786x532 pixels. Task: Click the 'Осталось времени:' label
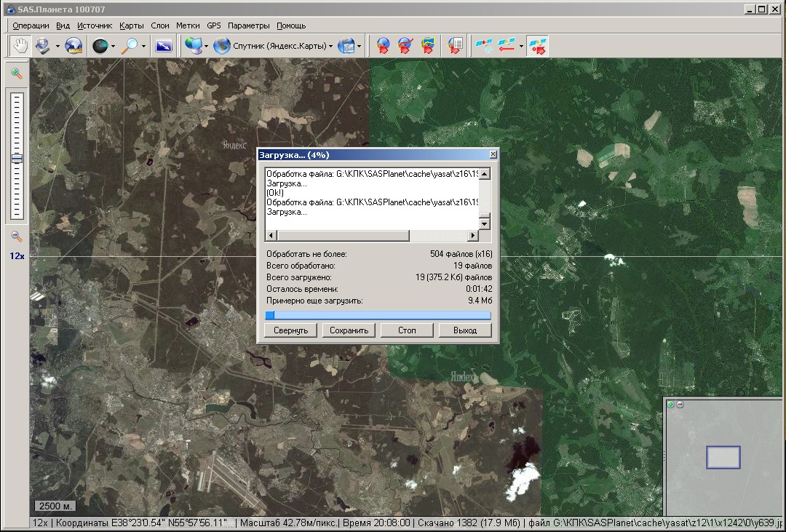point(302,290)
